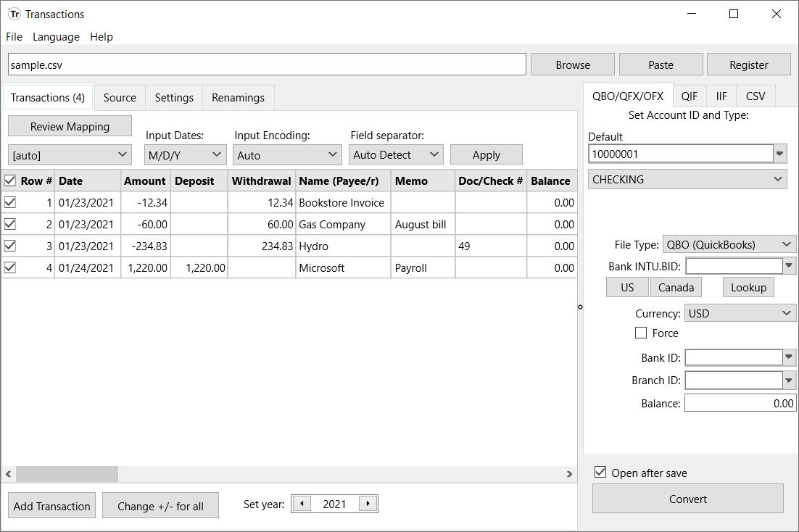The image size is (799, 532).
Task: Switch to the Renamings tab
Action: [238, 98]
